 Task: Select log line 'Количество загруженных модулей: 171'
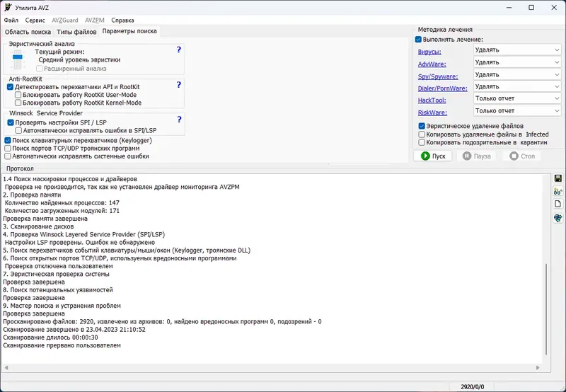pos(62,211)
